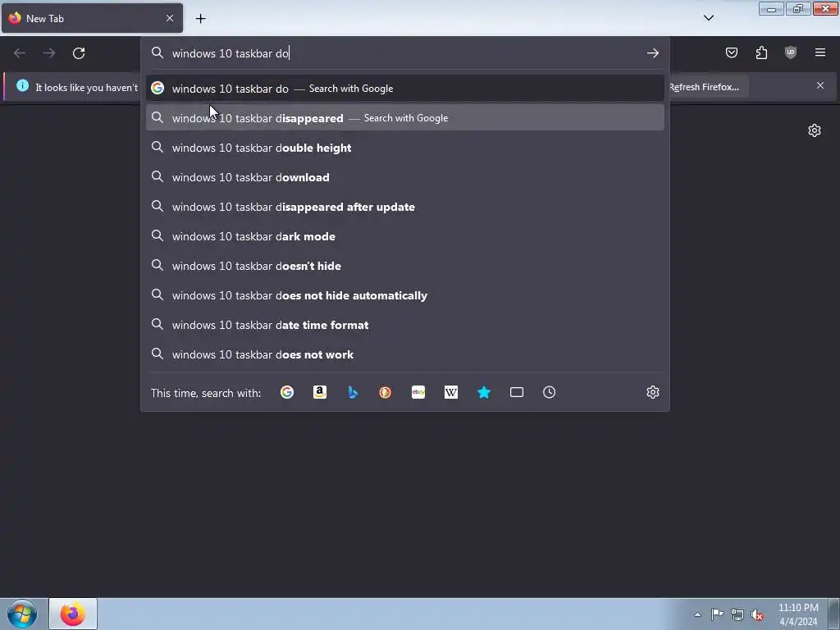
Task: Search this time with DuckDuckGo icon
Action: click(x=386, y=393)
